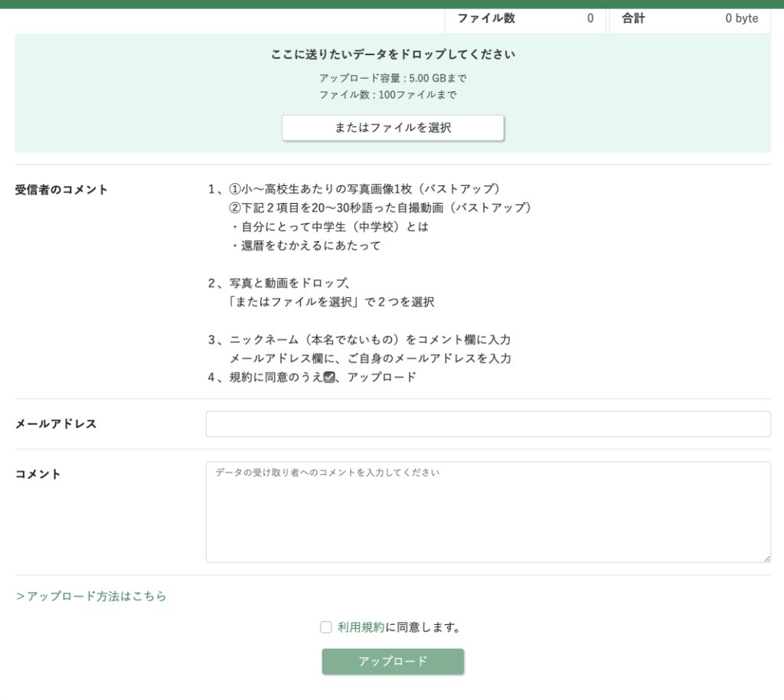Open the アップロード方法はこちら link
Viewport: 784px width, 700px height.
click(91, 596)
